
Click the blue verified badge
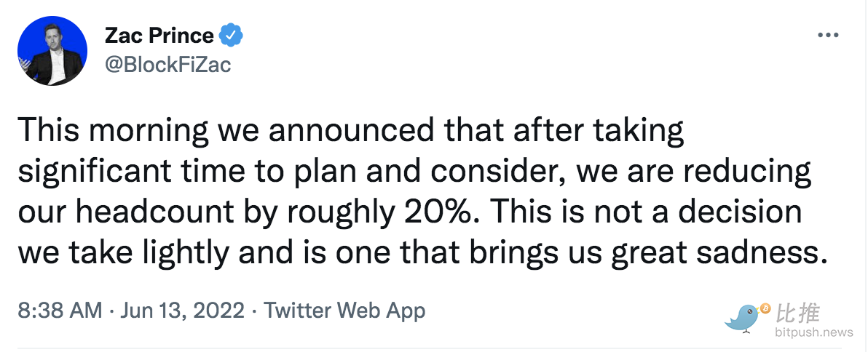coord(231,36)
